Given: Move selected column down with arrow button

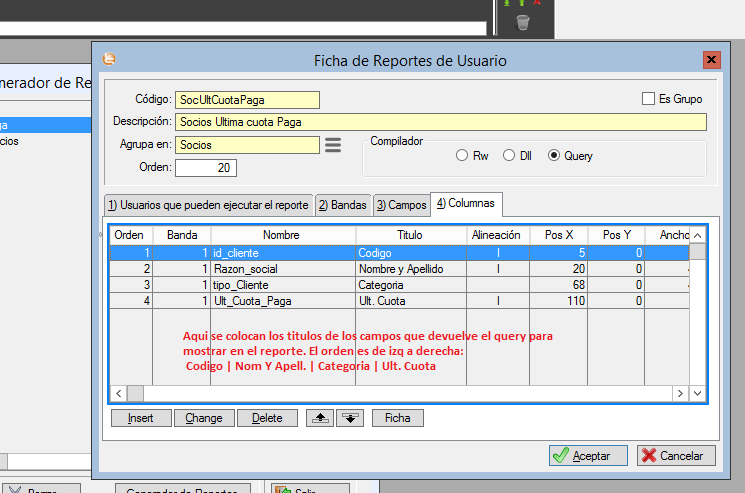Looking at the screenshot, I should [x=349, y=418].
